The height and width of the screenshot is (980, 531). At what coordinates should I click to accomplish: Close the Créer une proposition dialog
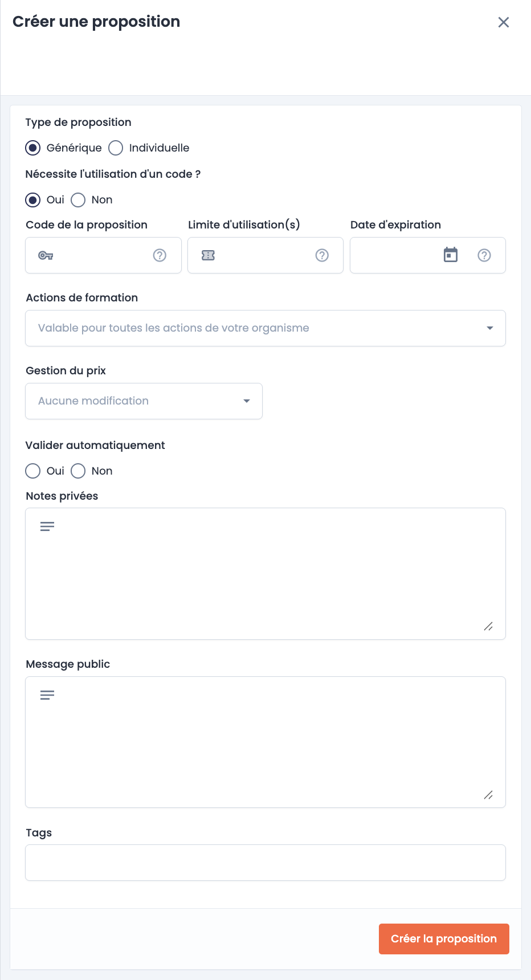(504, 22)
